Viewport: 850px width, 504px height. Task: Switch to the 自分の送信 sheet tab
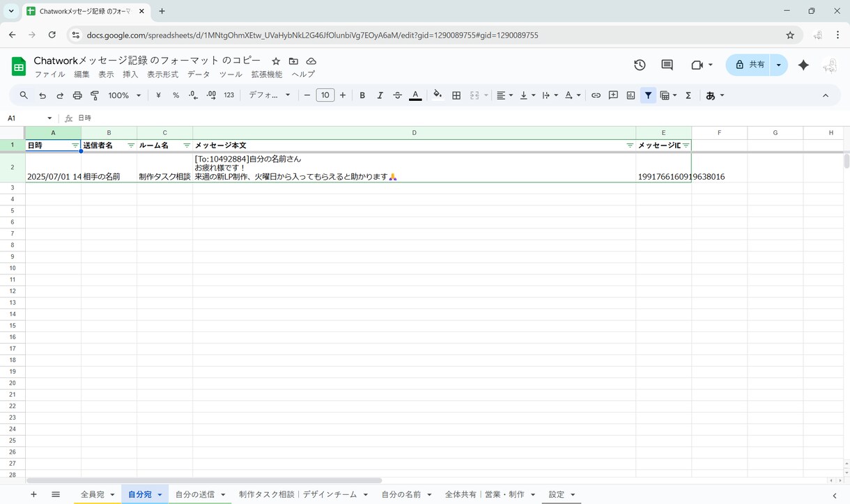(x=194, y=494)
